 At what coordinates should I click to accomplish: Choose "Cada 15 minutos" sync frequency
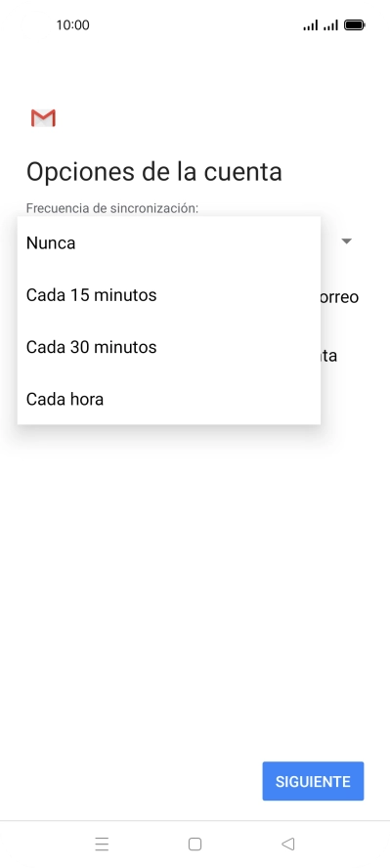[169, 295]
